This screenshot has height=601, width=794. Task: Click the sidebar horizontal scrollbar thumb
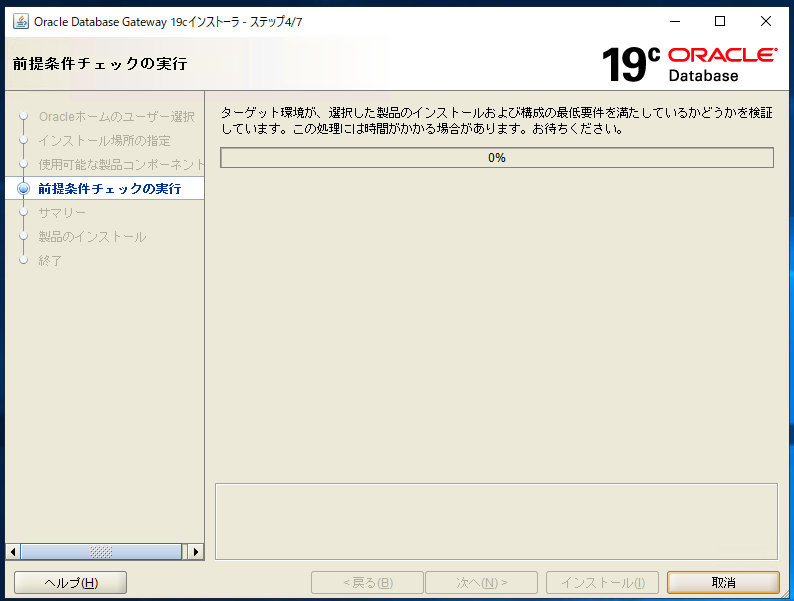[x=101, y=552]
